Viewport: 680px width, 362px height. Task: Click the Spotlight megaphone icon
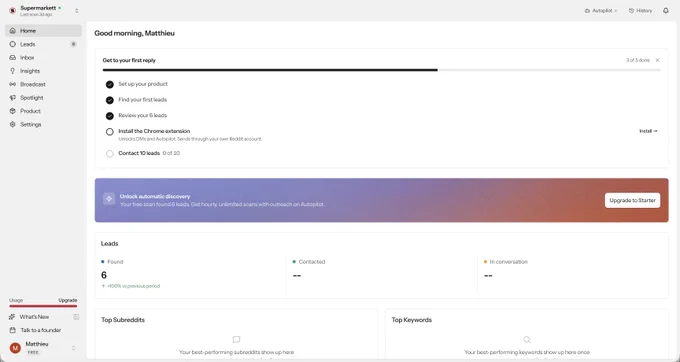[x=13, y=98]
